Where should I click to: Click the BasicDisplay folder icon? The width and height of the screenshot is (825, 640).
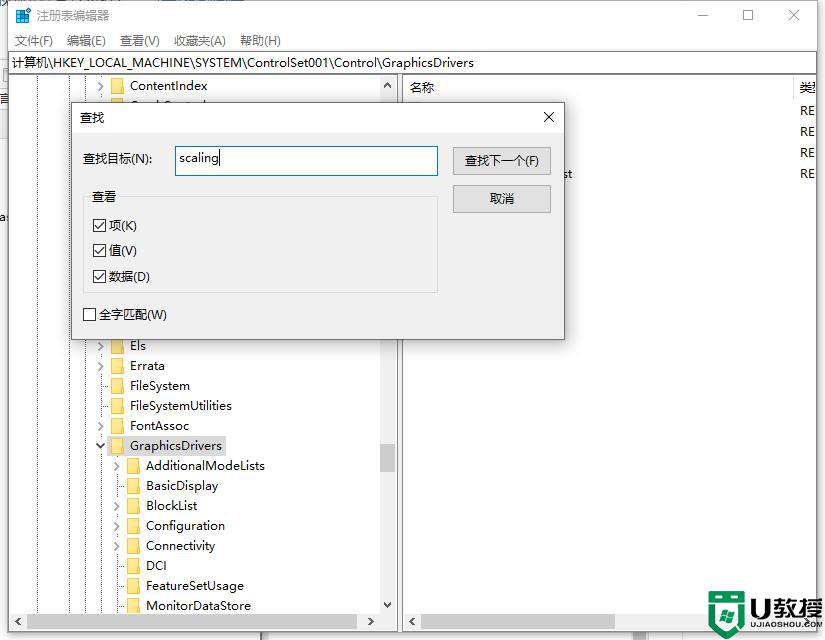(x=133, y=486)
